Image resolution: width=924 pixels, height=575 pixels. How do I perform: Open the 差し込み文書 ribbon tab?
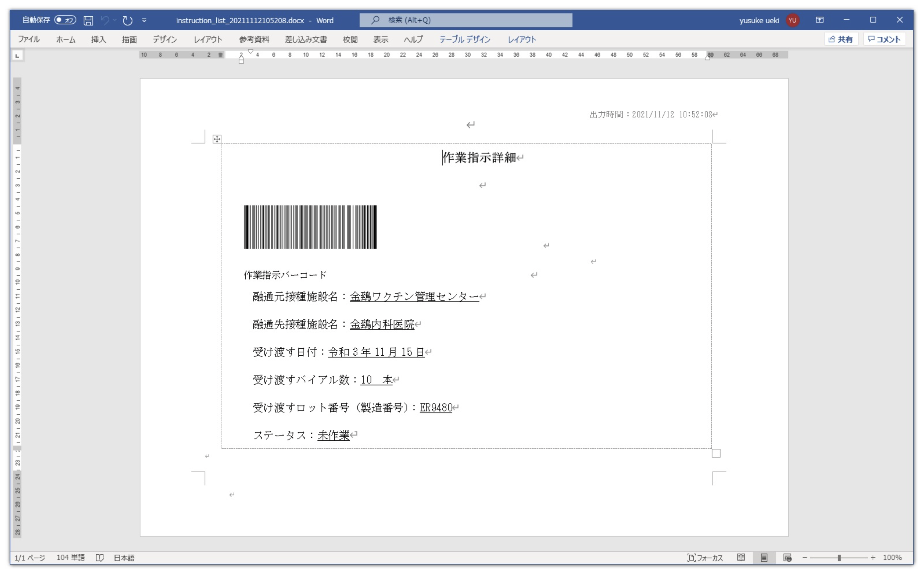point(306,39)
